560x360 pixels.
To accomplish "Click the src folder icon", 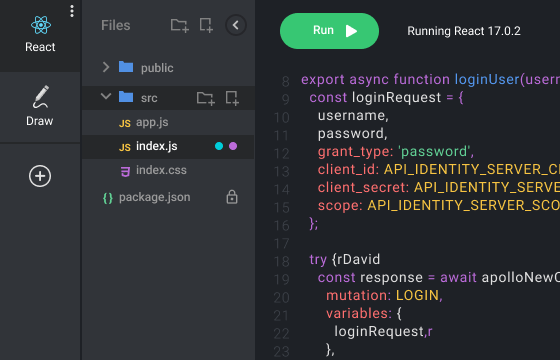I will point(126,97).
